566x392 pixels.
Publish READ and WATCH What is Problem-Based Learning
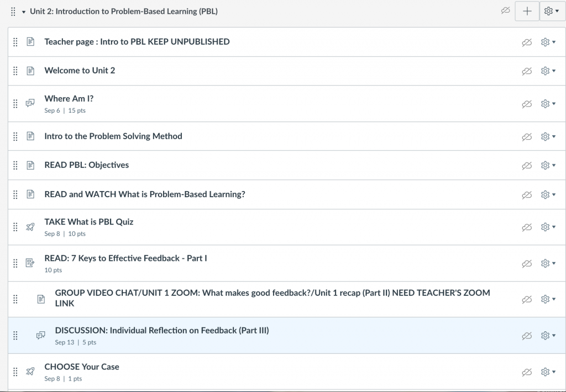tap(527, 195)
